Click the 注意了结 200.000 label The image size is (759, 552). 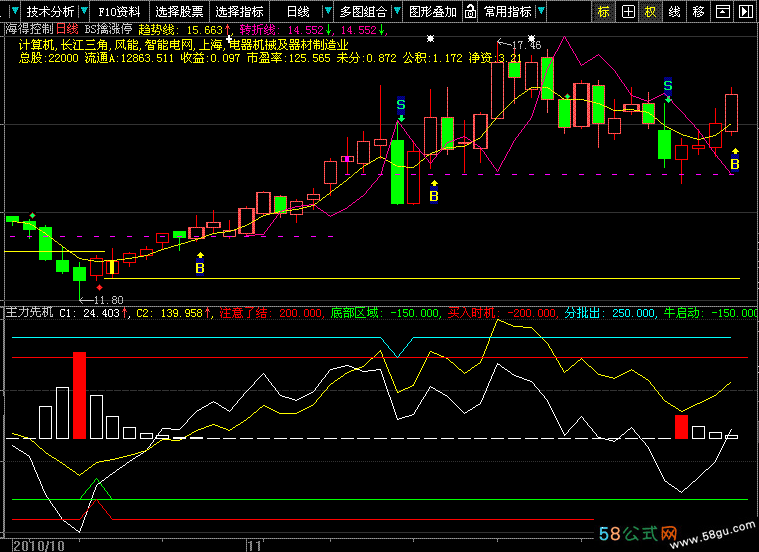(270, 313)
